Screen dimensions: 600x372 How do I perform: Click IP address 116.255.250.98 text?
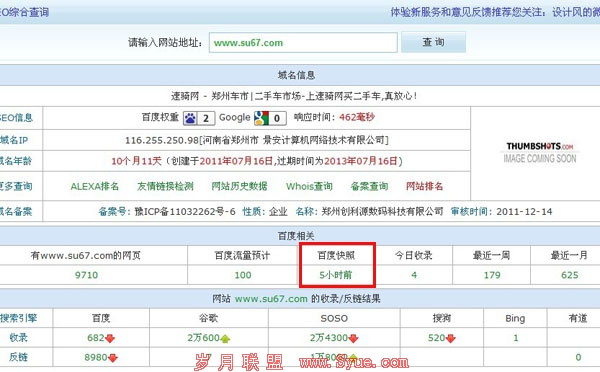click(x=162, y=140)
